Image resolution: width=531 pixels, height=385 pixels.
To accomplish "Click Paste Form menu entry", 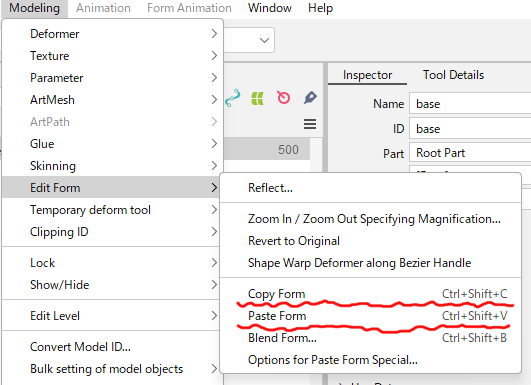I will 370,316.
